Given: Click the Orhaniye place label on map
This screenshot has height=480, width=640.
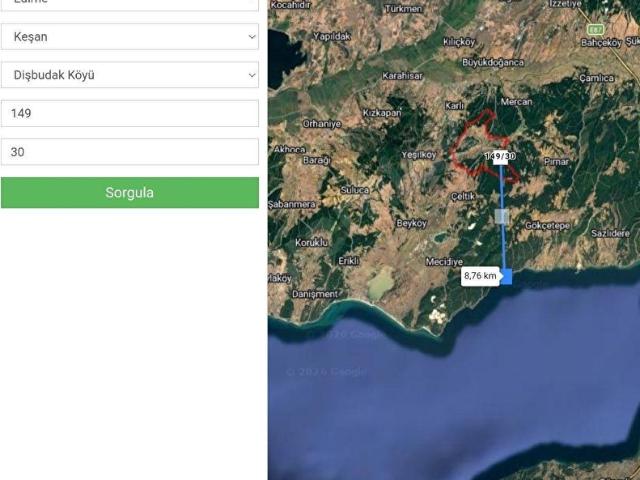Looking at the screenshot, I should [322, 124].
